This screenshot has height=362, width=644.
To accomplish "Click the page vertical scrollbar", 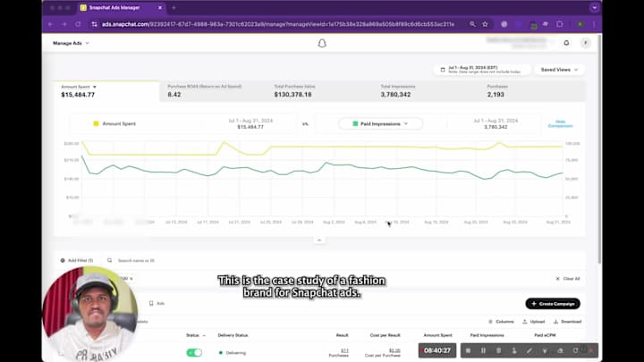I will point(599,149).
